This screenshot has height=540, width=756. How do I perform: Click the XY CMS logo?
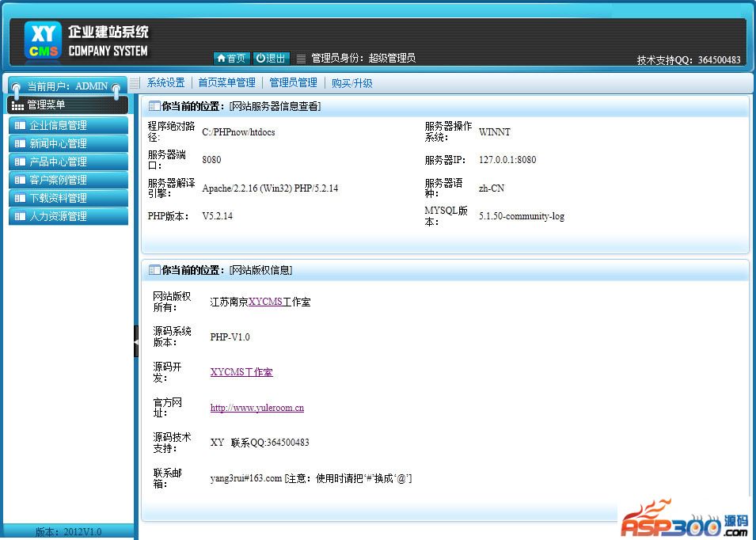[x=42, y=41]
